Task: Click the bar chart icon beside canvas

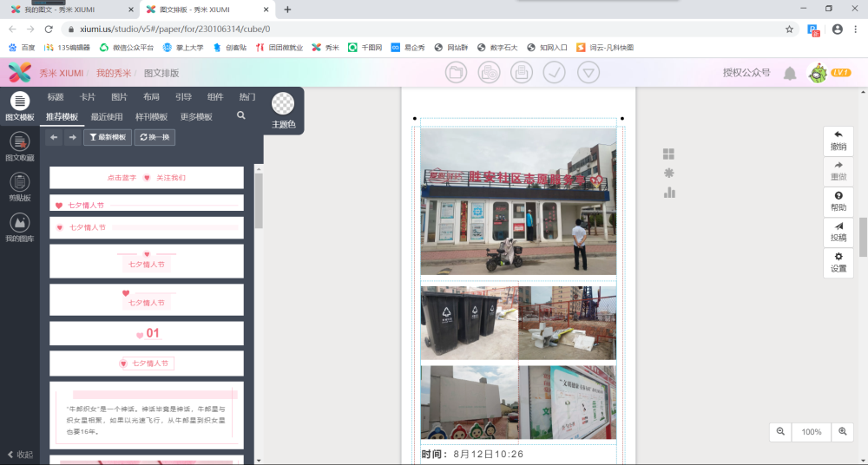Action: click(669, 193)
